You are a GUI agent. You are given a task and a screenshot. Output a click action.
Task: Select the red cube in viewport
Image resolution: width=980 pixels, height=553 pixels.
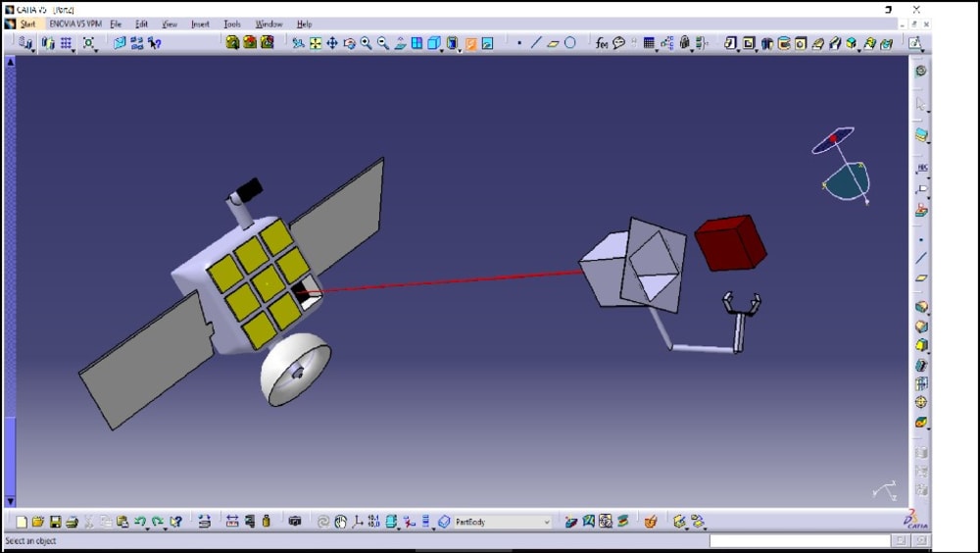point(731,243)
